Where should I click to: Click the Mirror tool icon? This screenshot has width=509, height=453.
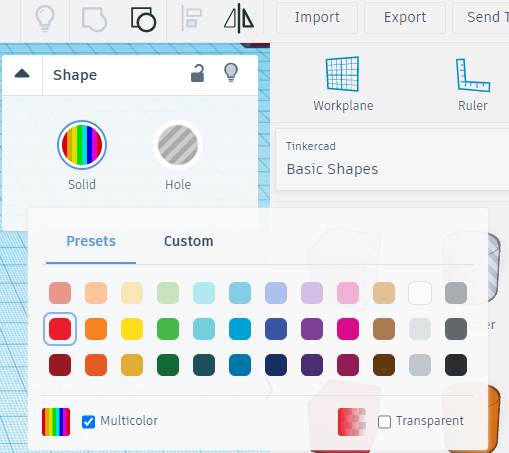tap(239, 18)
